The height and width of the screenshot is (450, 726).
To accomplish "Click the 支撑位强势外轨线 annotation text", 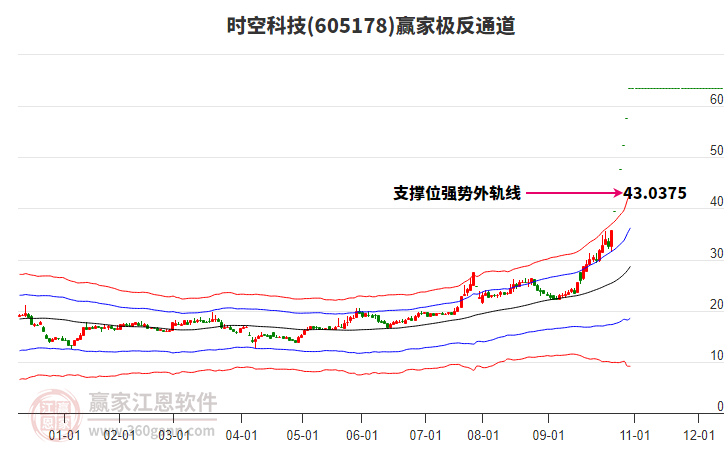I will pyautogui.click(x=457, y=193).
